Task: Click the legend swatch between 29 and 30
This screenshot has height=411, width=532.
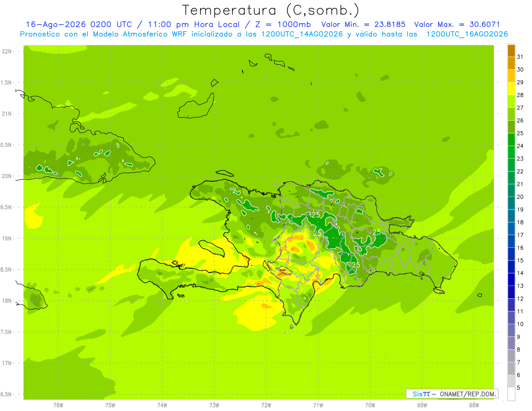Action: pos(511,76)
